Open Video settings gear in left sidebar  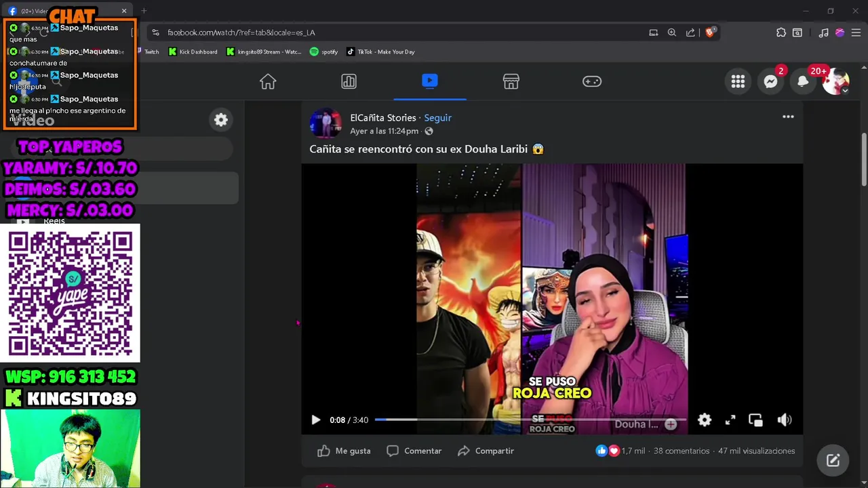(x=221, y=120)
